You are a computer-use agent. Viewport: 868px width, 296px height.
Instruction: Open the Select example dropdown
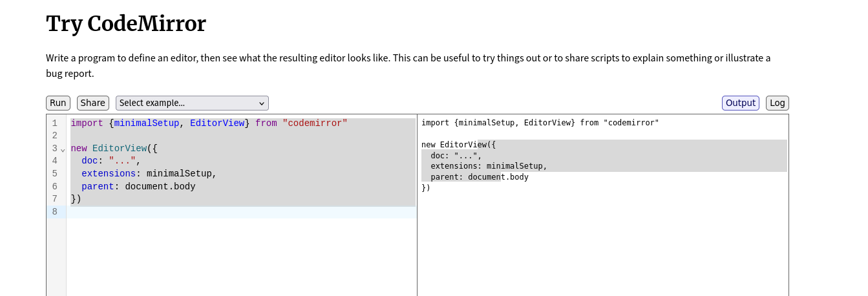pos(192,103)
